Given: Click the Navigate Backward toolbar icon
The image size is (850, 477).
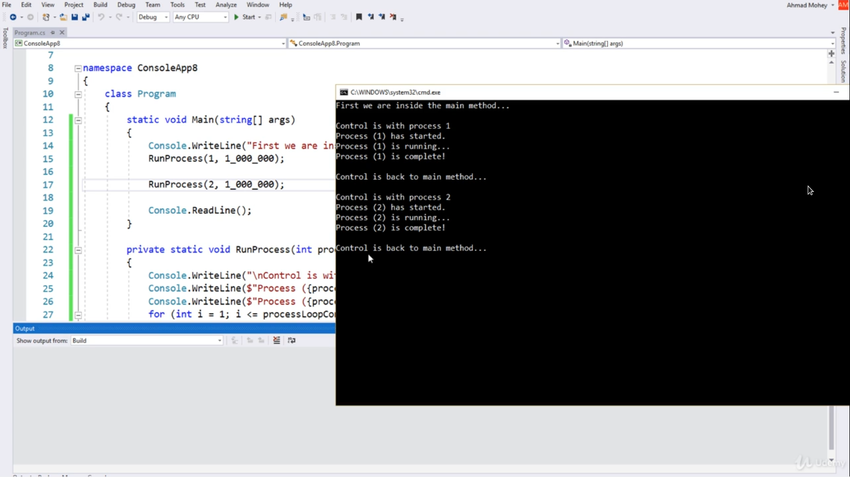Looking at the screenshot, I should point(13,17).
